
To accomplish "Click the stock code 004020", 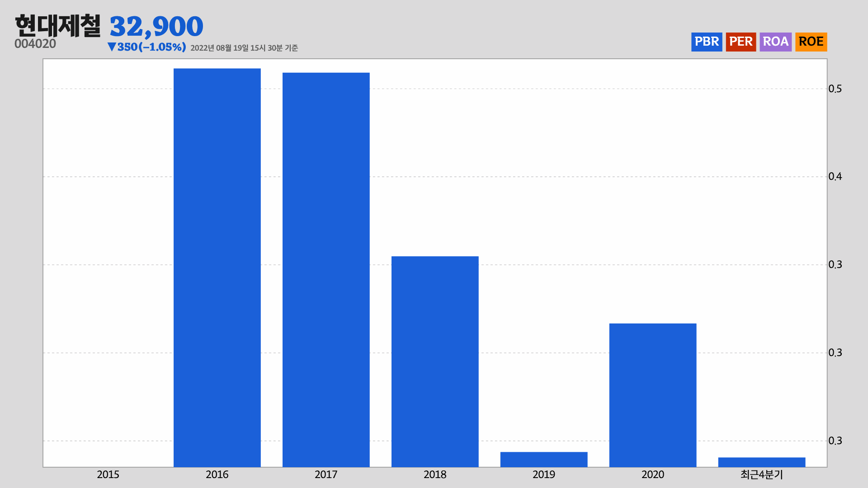I will click(35, 44).
